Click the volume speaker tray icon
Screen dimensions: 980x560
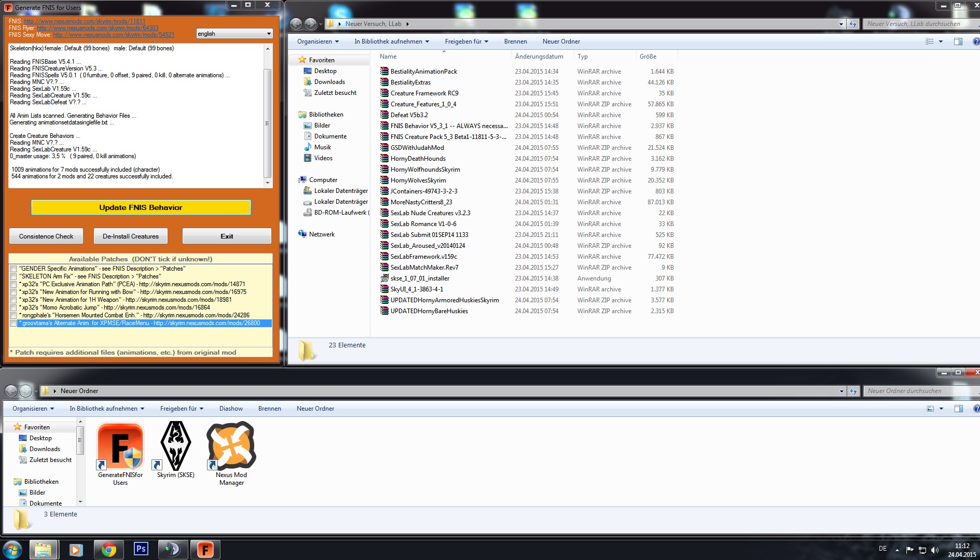935,550
